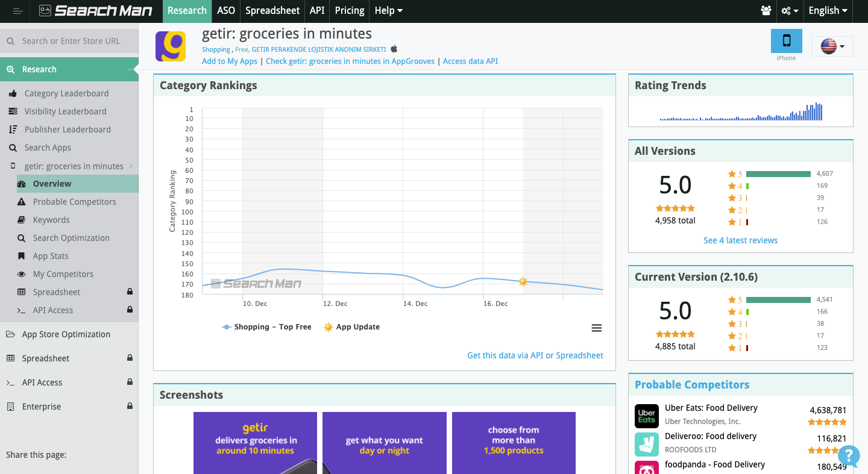868x474 pixels.
Task: Open App Store Optimization in the sidebar
Action: 66,334
